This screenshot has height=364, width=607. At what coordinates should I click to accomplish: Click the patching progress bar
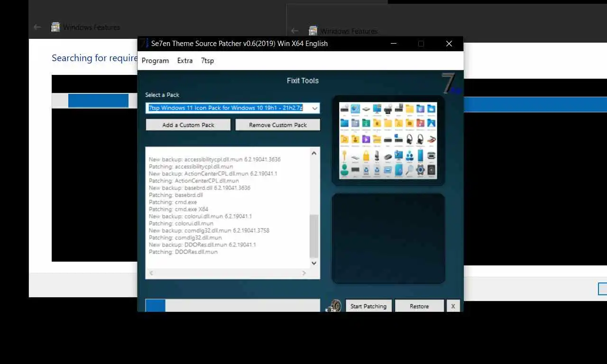click(x=232, y=305)
